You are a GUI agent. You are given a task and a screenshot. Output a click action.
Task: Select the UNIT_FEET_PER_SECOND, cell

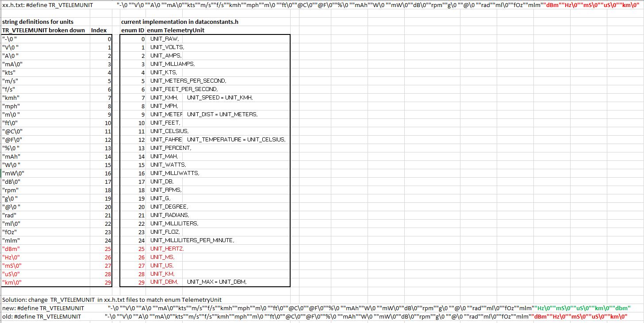(x=184, y=89)
